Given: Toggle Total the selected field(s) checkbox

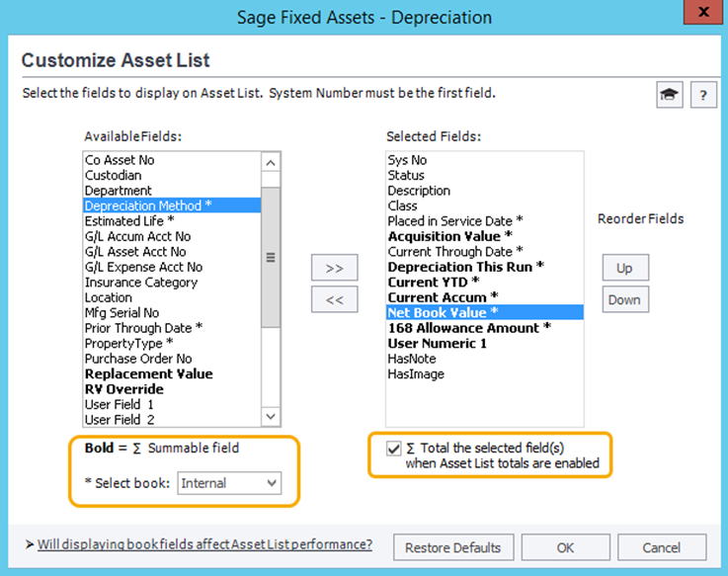Looking at the screenshot, I should [394, 449].
